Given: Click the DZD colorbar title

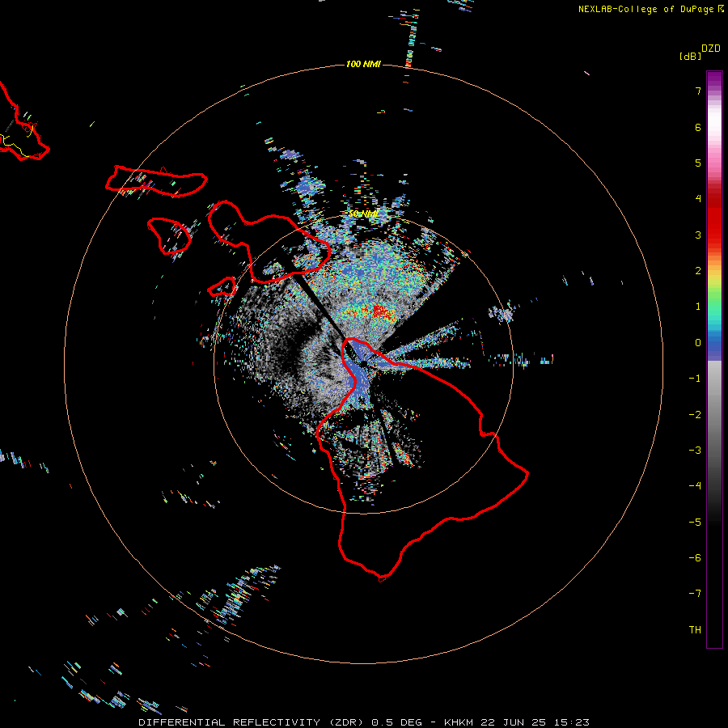Looking at the screenshot, I should tap(711, 49).
